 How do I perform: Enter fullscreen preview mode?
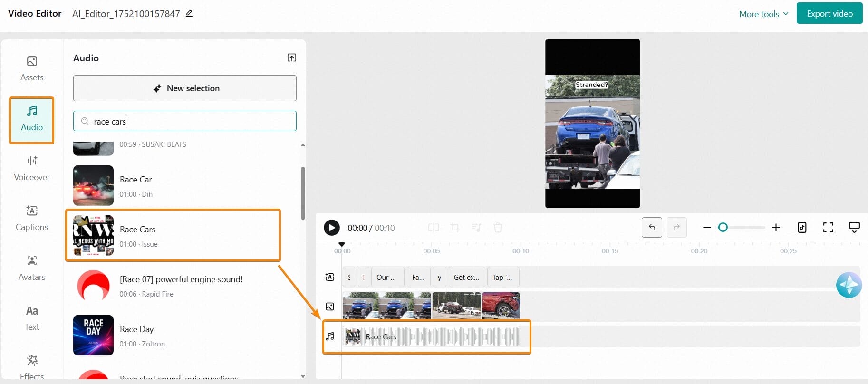click(x=828, y=228)
